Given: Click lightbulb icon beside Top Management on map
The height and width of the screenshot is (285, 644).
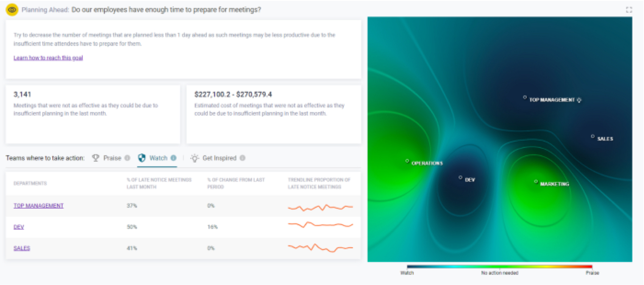Looking at the screenshot, I should (579, 100).
